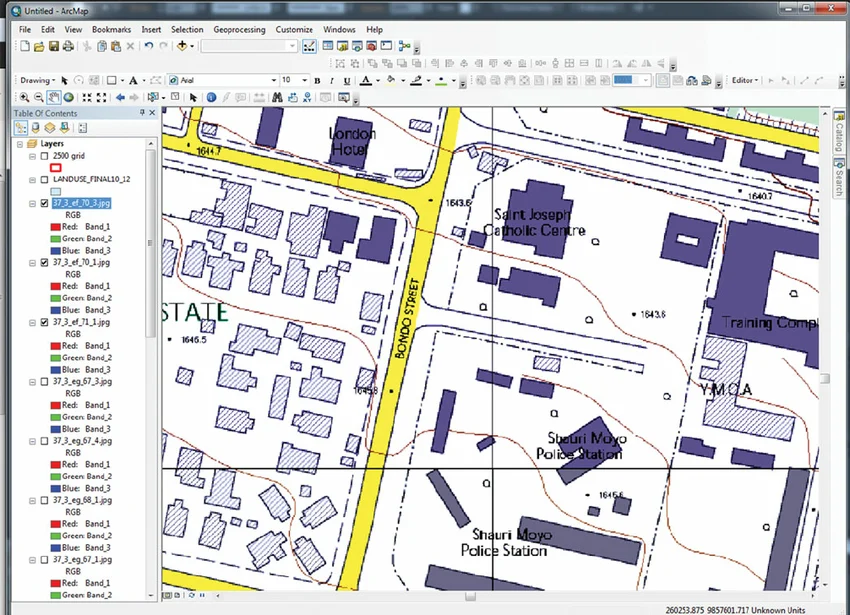Open the Catalog side tab
This screenshot has height=615, width=850.
click(x=839, y=131)
